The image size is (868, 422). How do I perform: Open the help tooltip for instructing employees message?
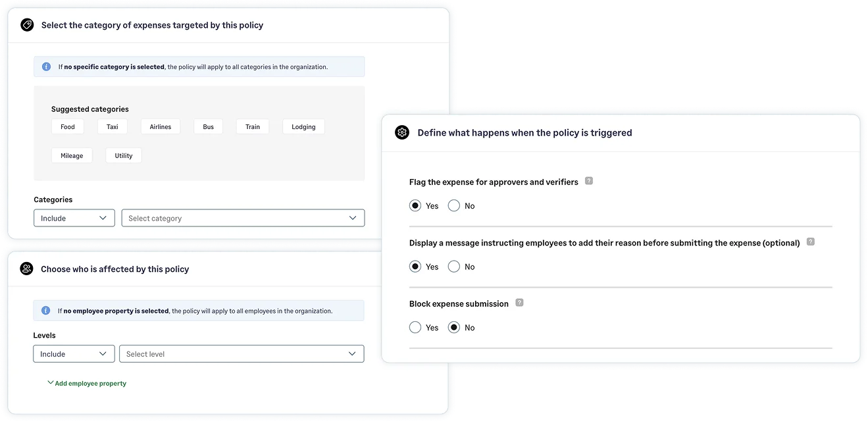[x=810, y=242]
